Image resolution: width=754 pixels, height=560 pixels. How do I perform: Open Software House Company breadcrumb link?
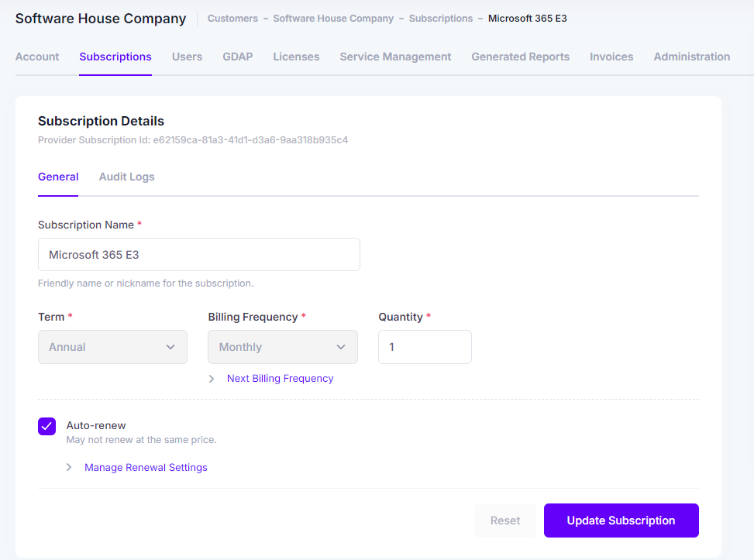click(x=333, y=19)
